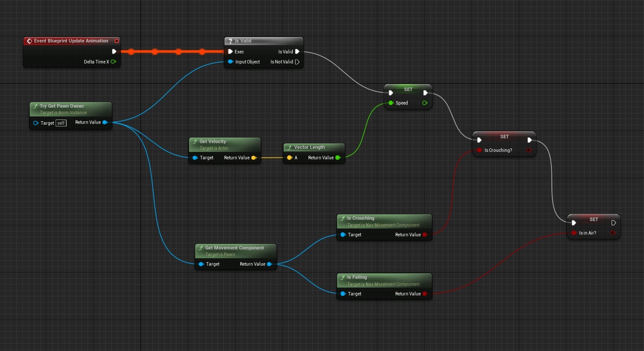Click the f icon on Vector Length node
The height and width of the screenshot is (351, 644).
[x=289, y=147]
